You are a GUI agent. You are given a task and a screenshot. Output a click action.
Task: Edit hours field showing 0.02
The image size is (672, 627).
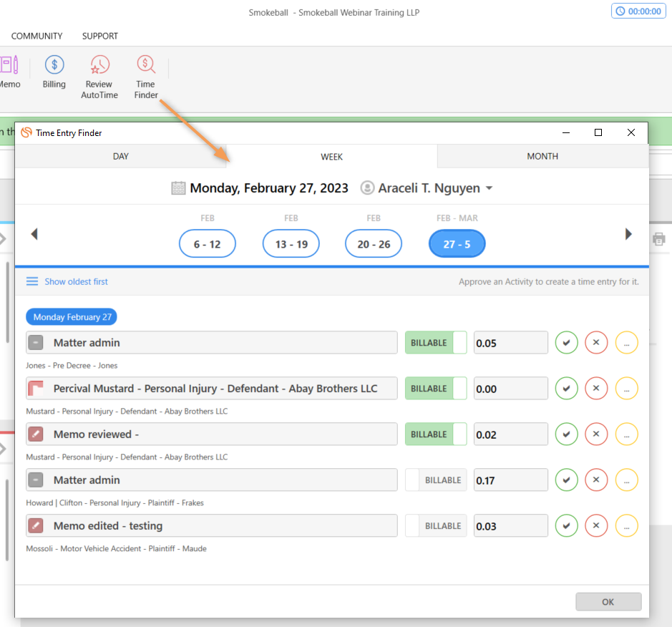coord(511,434)
